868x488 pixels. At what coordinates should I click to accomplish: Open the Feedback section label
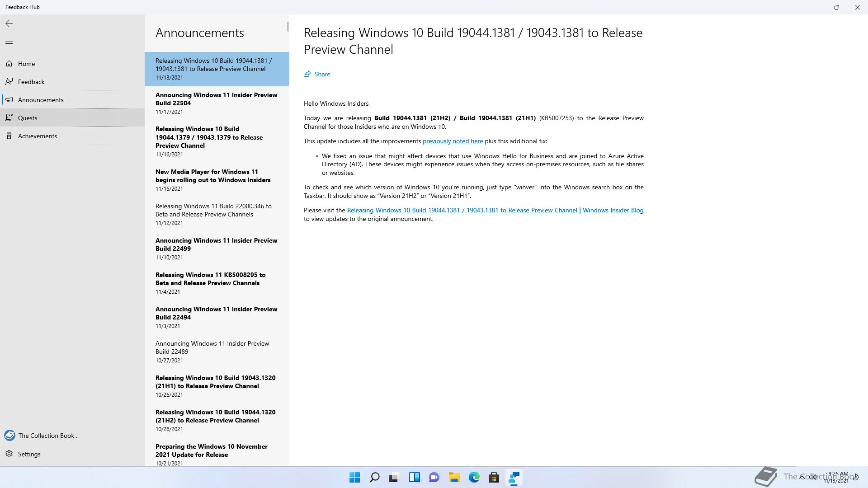pyautogui.click(x=31, y=82)
